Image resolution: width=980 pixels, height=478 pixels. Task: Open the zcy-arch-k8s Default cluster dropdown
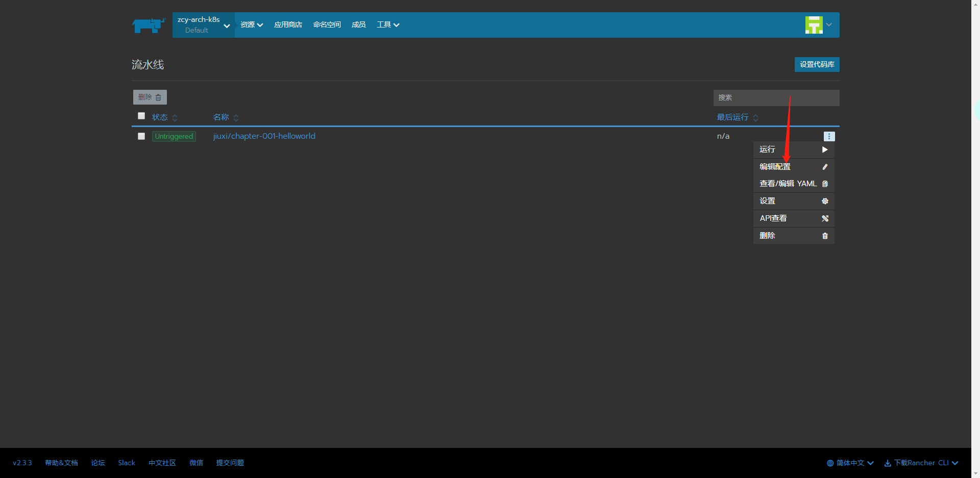(x=203, y=25)
